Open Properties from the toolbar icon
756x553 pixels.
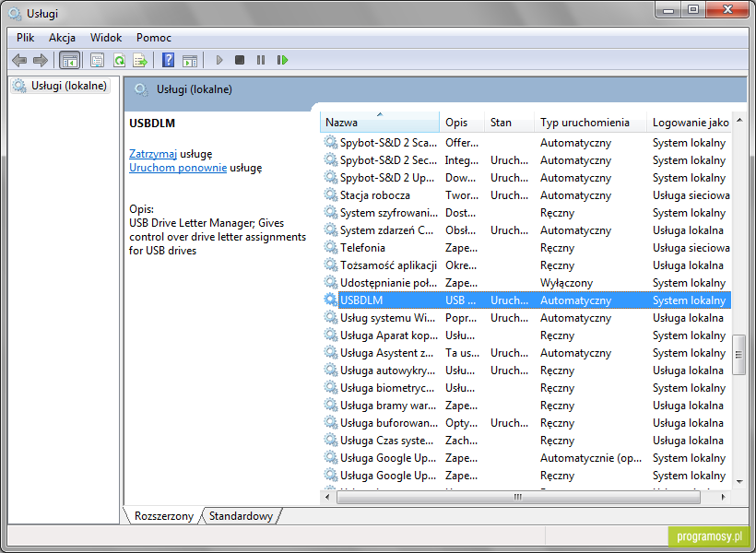pos(98,60)
